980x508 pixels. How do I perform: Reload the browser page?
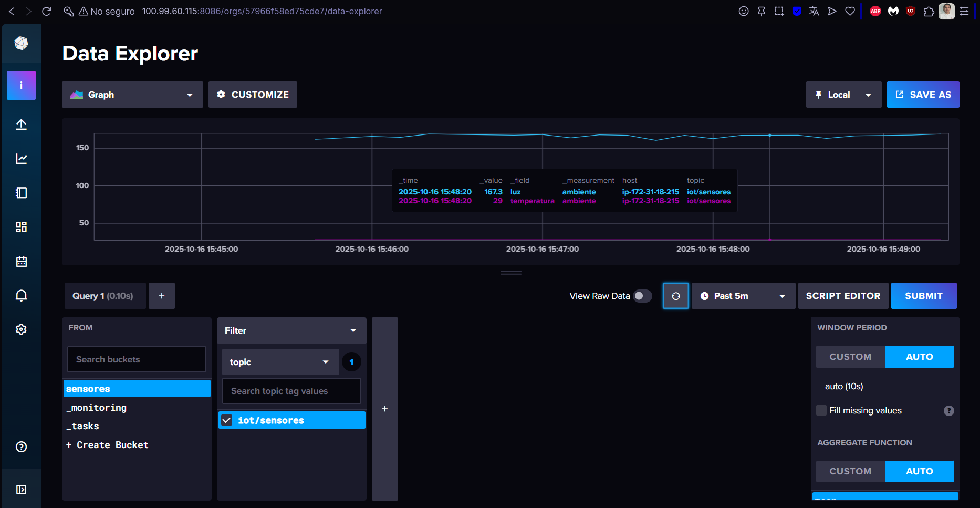click(x=46, y=11)
